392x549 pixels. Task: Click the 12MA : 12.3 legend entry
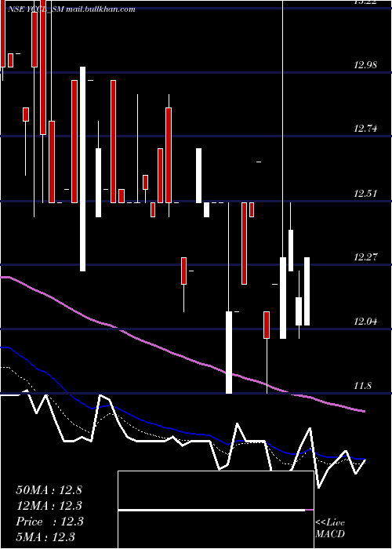(49, 506)
